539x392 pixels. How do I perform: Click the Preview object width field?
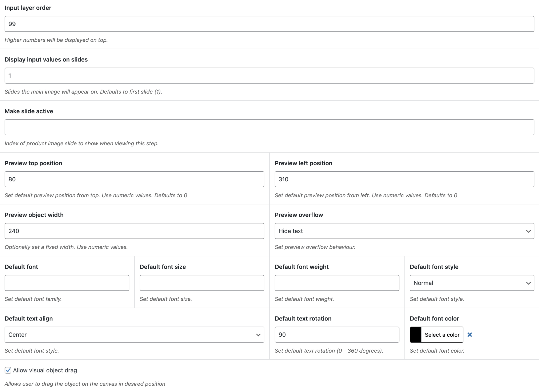(x=134, y=231)
